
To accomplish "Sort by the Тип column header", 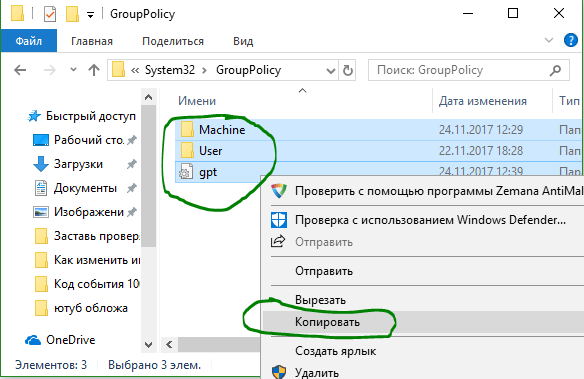I will click(x=569, y=101).
